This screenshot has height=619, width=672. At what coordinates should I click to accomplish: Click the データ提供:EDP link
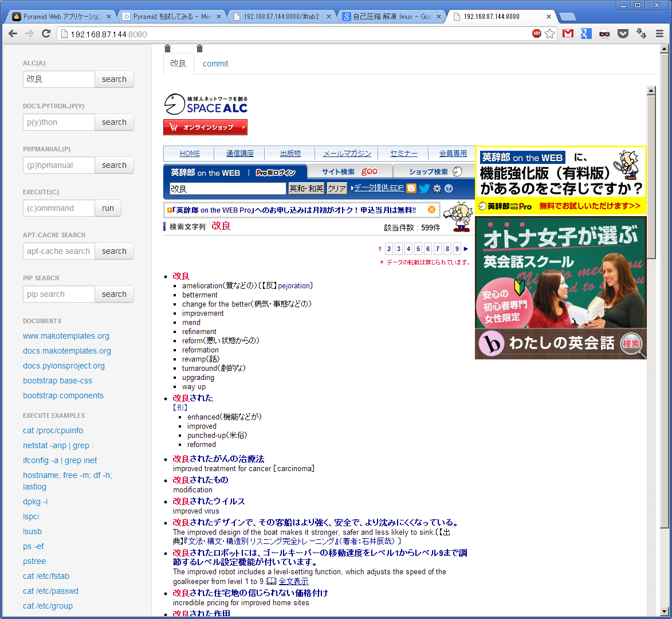click(379, 188)
